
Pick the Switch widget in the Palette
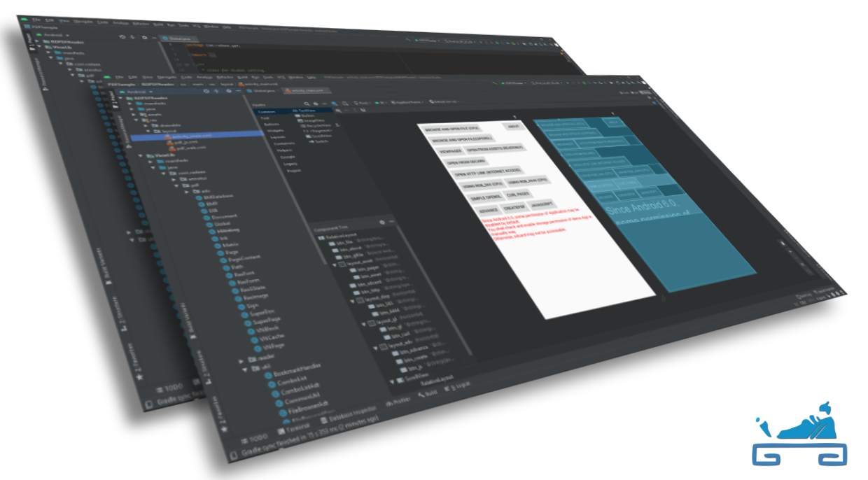(318, 141)
